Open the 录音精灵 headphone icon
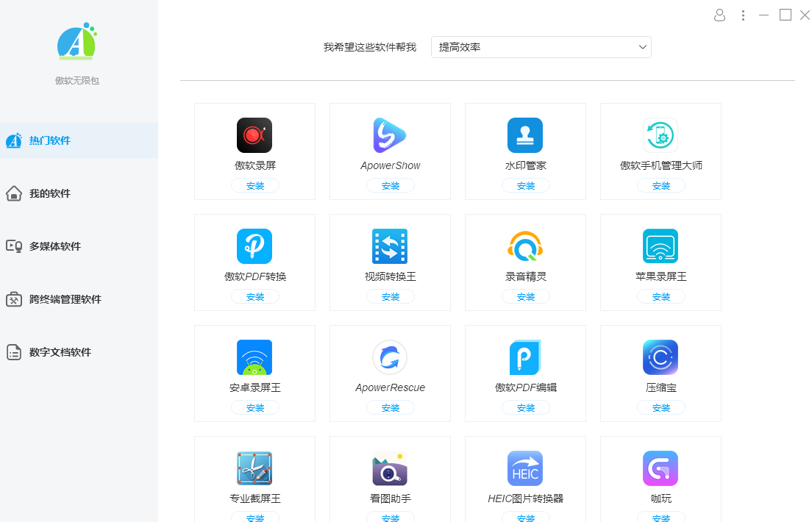 click(x=525, y=246)
